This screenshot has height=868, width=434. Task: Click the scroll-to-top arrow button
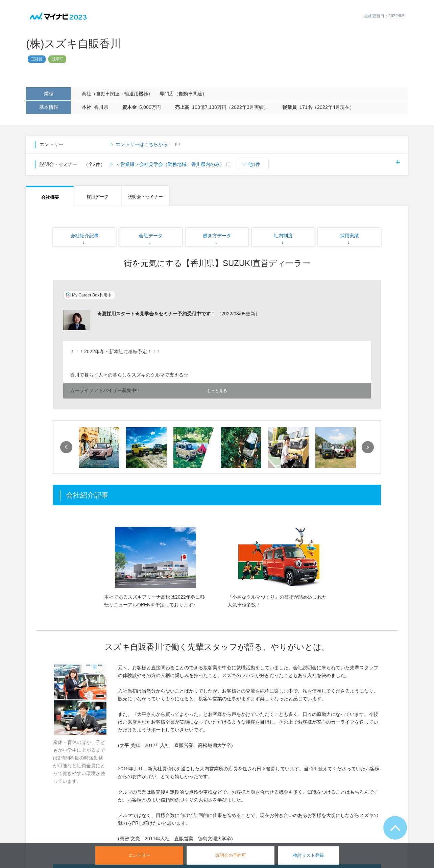[395, 828]
